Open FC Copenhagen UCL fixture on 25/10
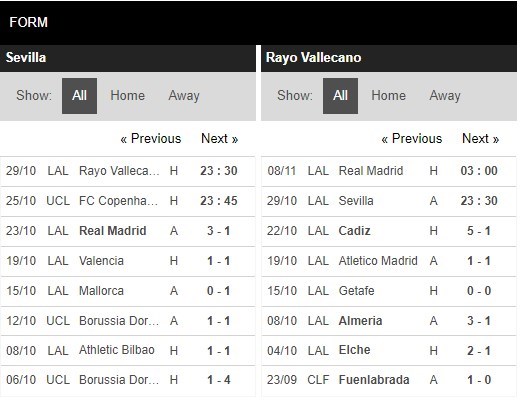This screenshot has height=405, width=522. 128,201
